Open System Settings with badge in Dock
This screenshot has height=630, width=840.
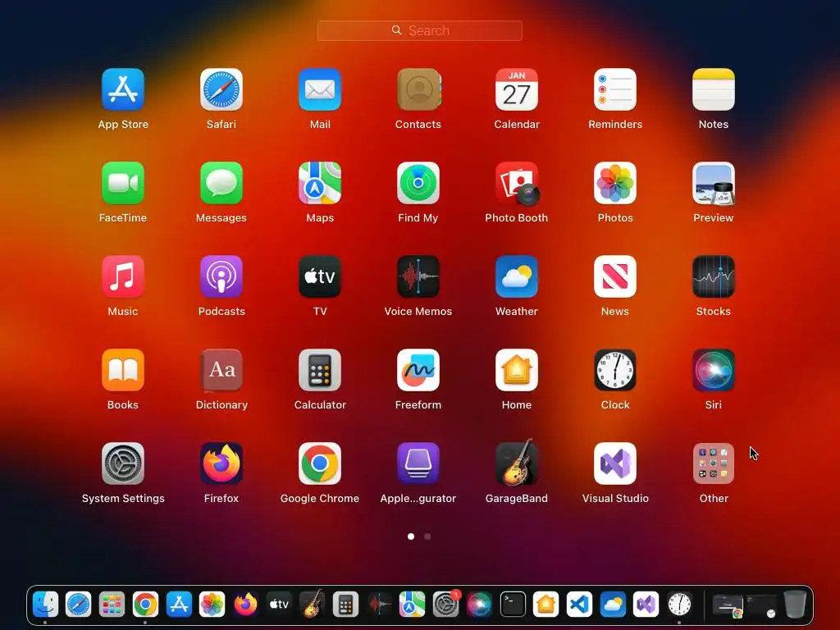(445, 605)
